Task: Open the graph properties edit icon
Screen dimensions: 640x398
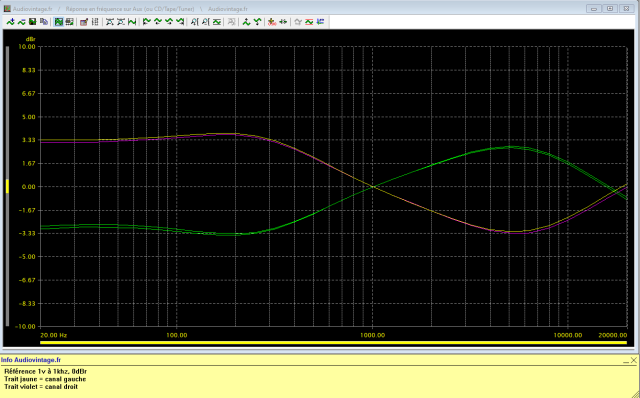Action: 84,22
